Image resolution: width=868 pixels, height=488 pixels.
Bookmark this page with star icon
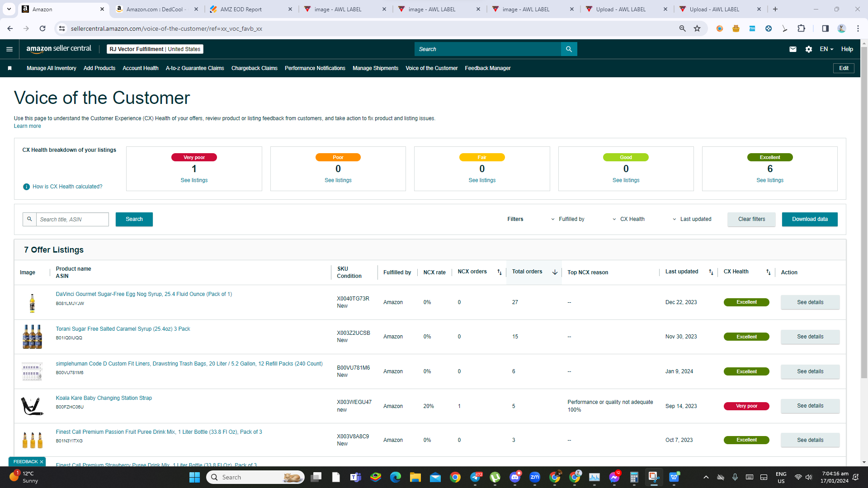[697, 28]
